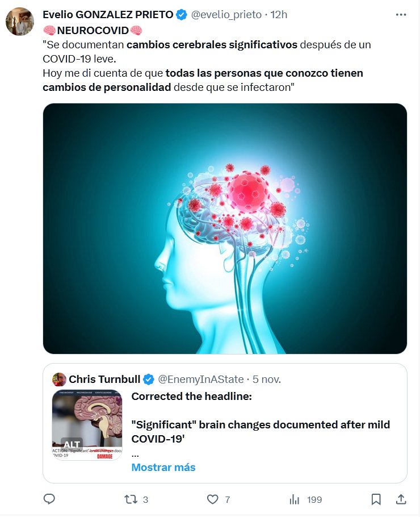Open the reply comment icon
420x517 pixels.
(49, 499)
